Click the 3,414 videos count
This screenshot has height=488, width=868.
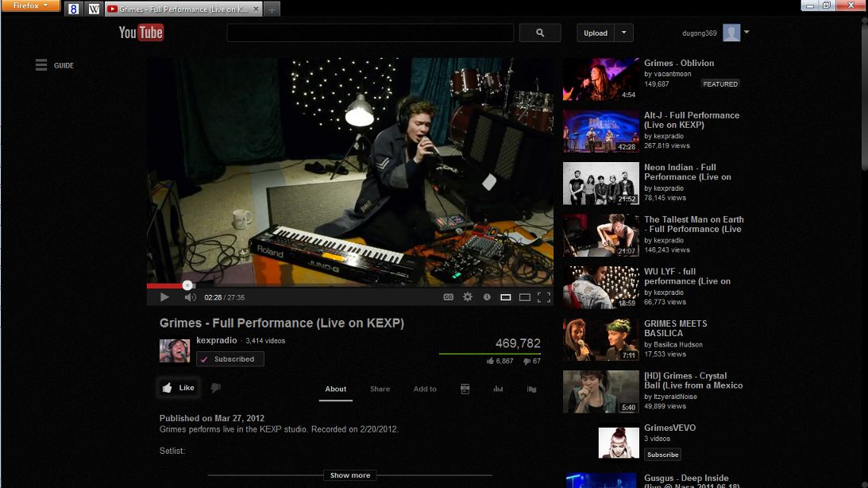265,341
